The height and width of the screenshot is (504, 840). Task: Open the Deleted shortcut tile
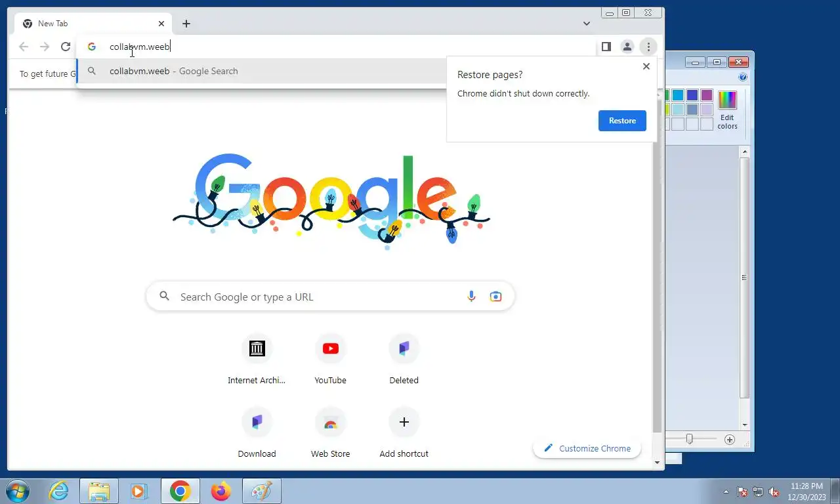[404, 359]
